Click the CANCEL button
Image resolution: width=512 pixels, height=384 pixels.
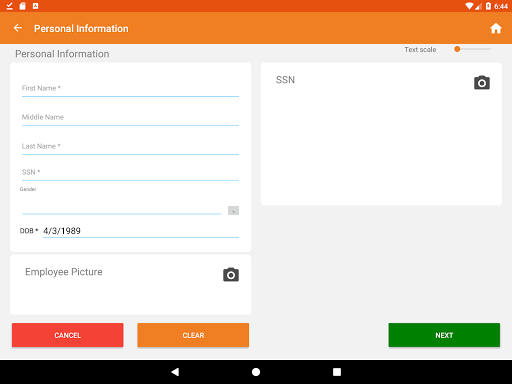[68, 335]
